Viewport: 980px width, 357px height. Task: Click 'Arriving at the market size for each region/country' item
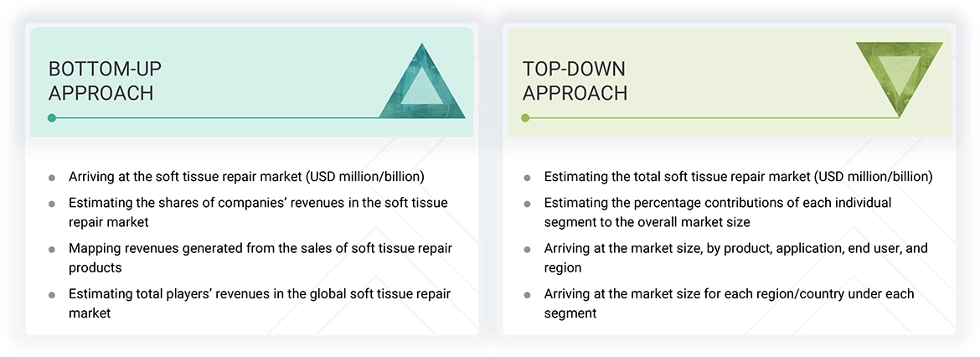coord(729,303)
